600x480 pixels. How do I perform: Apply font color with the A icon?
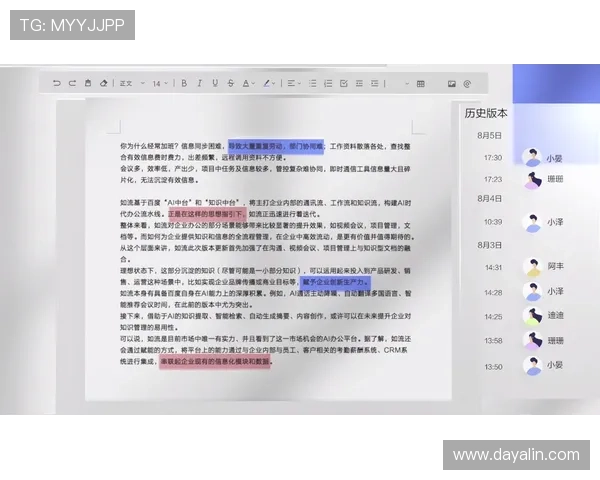pos(246,83)
